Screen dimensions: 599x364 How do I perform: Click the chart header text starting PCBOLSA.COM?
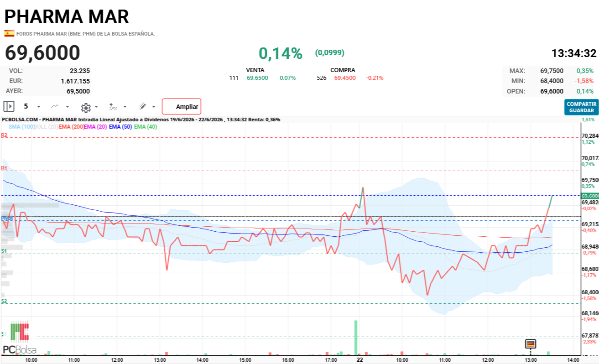pyautogui.click(x=141, y=120)
